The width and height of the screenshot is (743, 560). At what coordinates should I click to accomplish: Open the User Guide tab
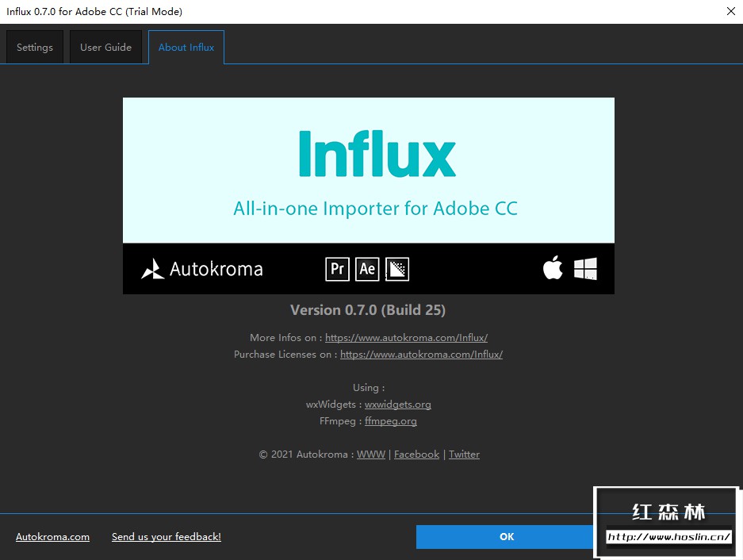pyautogui.click(x=105, y=47)
